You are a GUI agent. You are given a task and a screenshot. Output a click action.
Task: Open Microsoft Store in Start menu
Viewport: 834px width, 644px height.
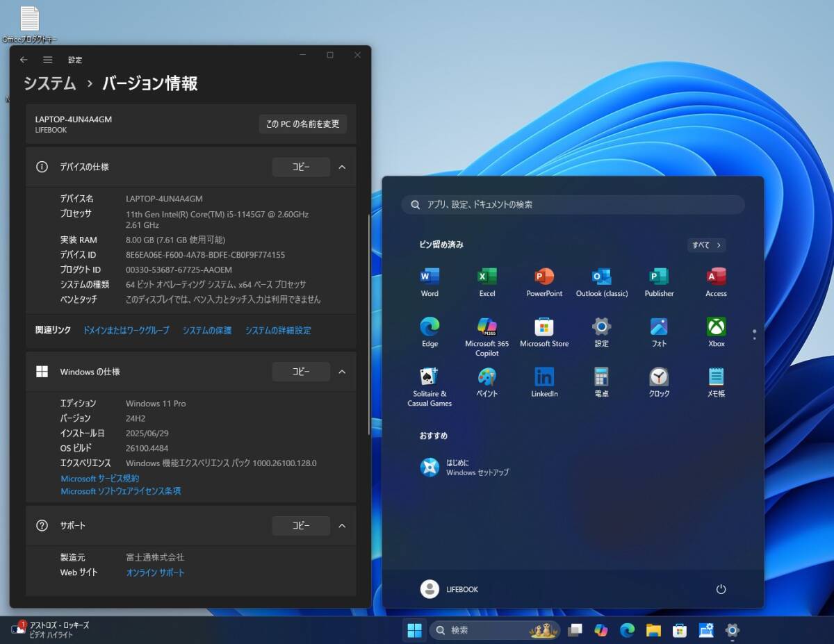544,333
